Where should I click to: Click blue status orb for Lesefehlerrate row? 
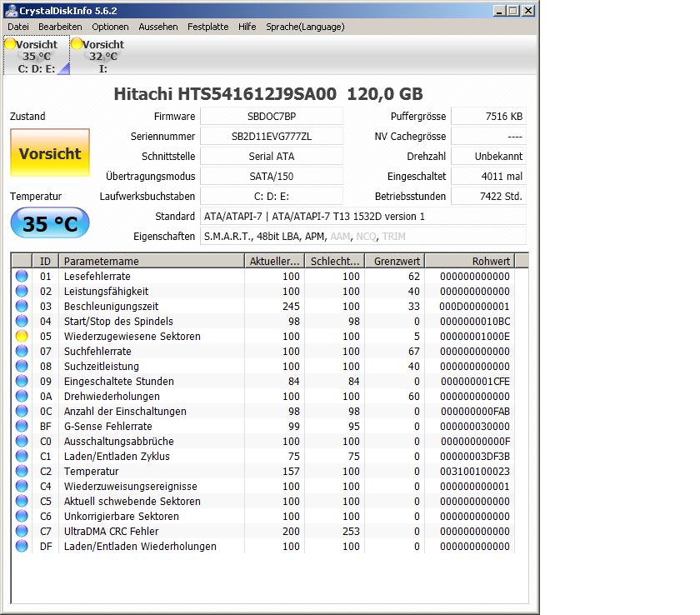(22, 277)
